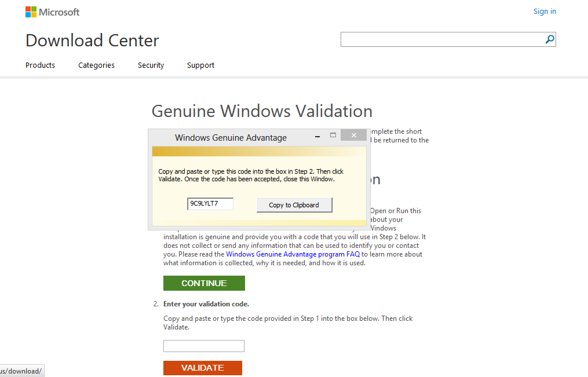Open the Products menu
Image resolution: width=588 pixels, height=377 pixels.
point(39,65)
